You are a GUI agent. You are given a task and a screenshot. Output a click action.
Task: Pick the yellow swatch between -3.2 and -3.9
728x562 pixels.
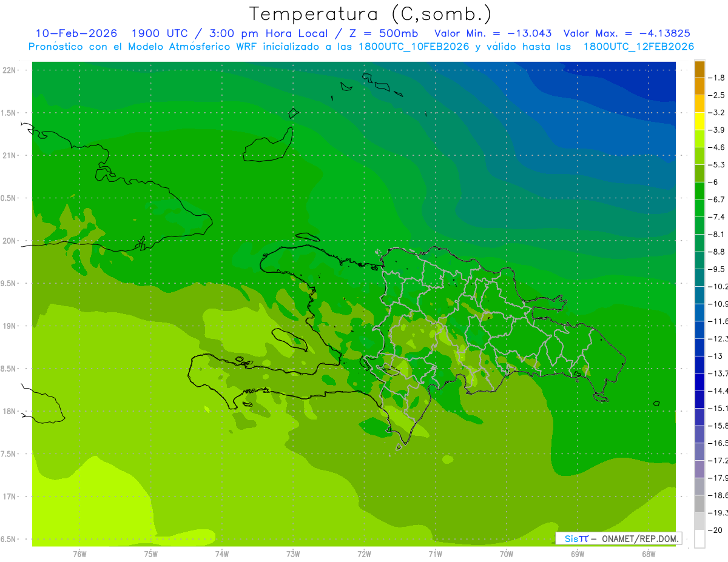pos(699,121)
